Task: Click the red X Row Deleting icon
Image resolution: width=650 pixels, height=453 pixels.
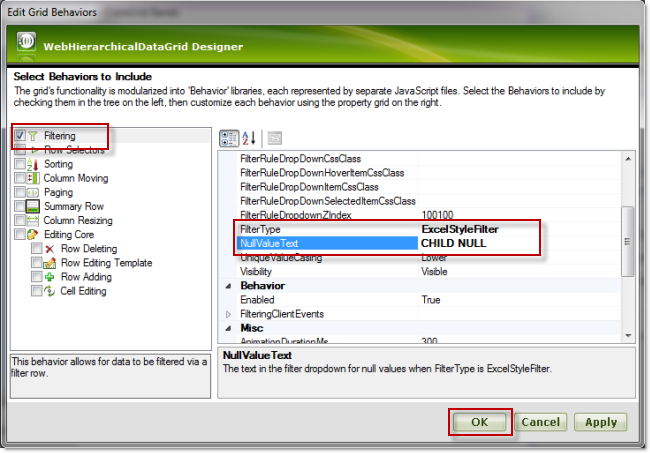Action: tap(50, 249)
